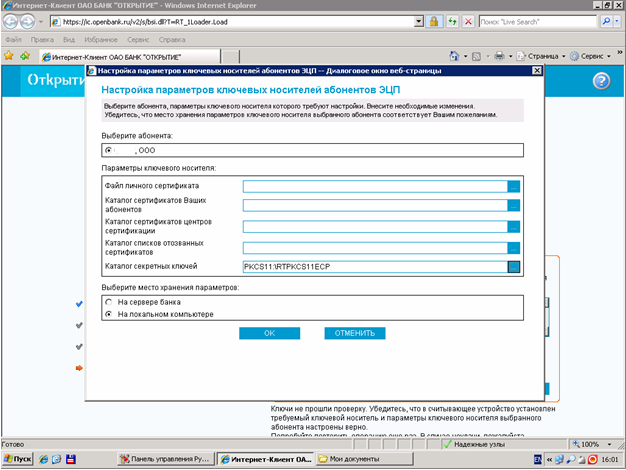Click the blue help question mark icon
The height and width of the screenshot is (470, 626).
click(601, 82)
